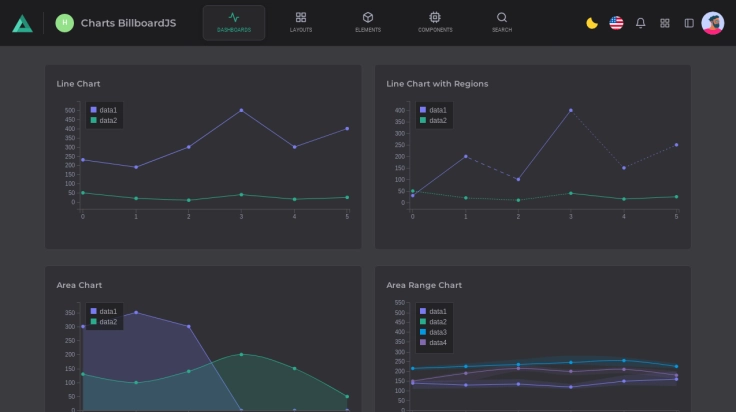Viewport: 736px width, 412px height.
Task: Click the green triangle app logo
Action: (x=22, y=23)
